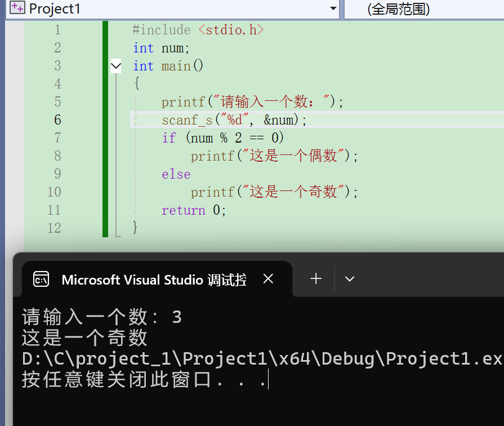Image resolution: width=504 pixels, height=426 pixels.
Task: Open a new terminal tab with plus
Action: click(x=316, y=279)
